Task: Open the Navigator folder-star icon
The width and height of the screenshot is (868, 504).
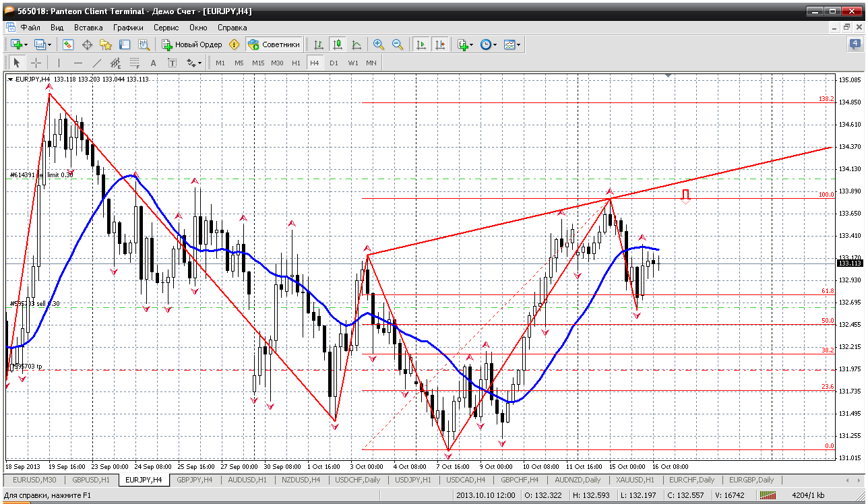Action: click(x=106, y=44)
